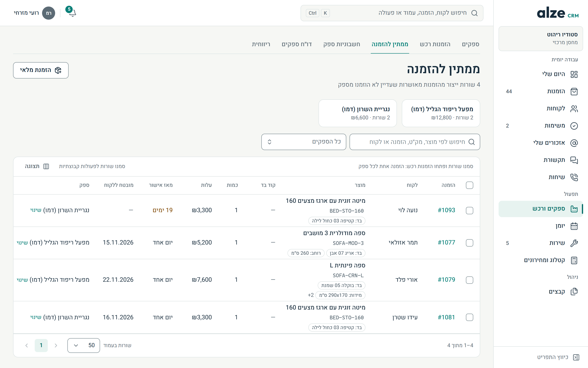Open היום שלי dashboard icon
Viewport: 588px width, 368px height.
(574, 74)
